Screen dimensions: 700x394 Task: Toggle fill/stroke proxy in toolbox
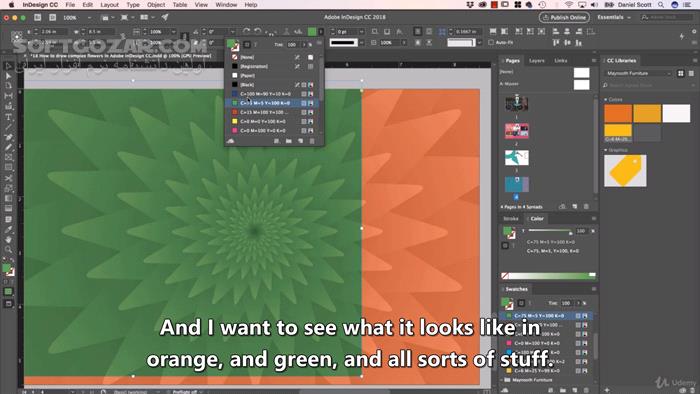tap(8, 269)
